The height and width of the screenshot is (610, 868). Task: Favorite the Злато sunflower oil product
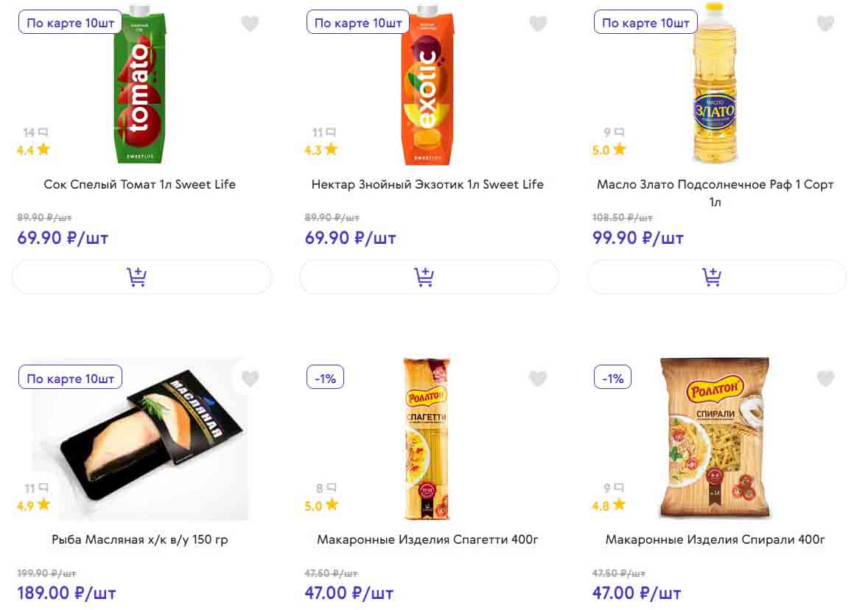click(x=825, y=24)
